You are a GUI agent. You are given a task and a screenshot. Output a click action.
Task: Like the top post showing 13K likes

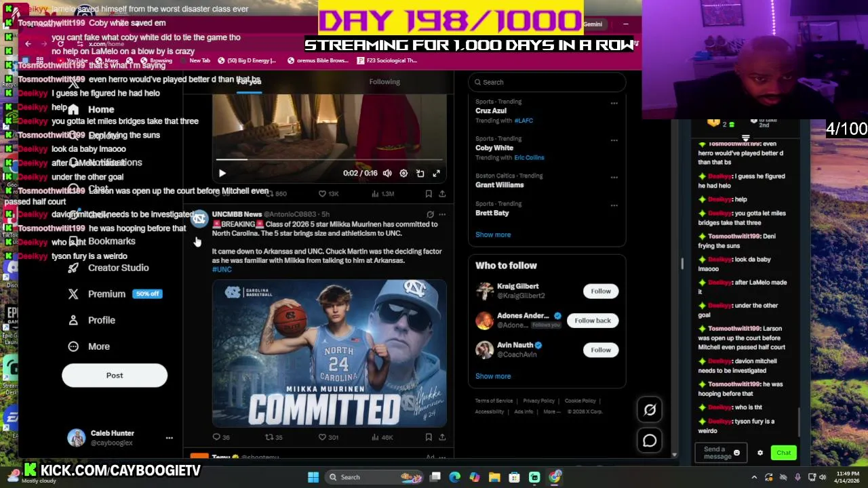tap(330, 194)
